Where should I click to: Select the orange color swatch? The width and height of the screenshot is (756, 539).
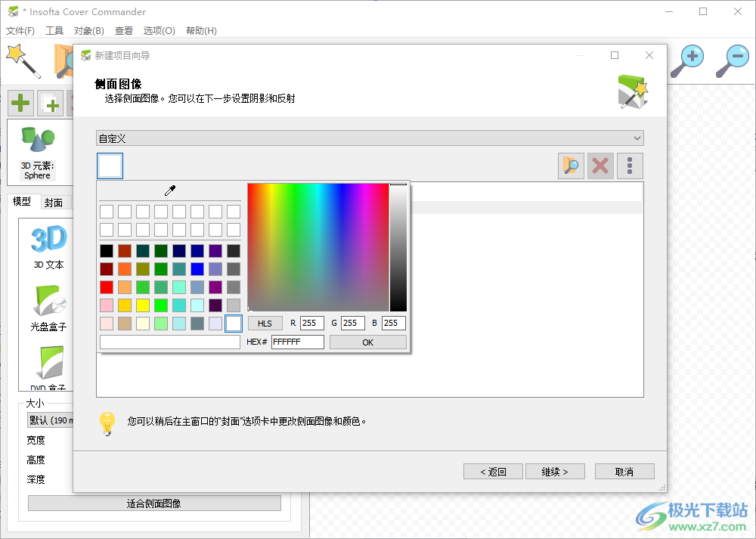coord(125,269)
